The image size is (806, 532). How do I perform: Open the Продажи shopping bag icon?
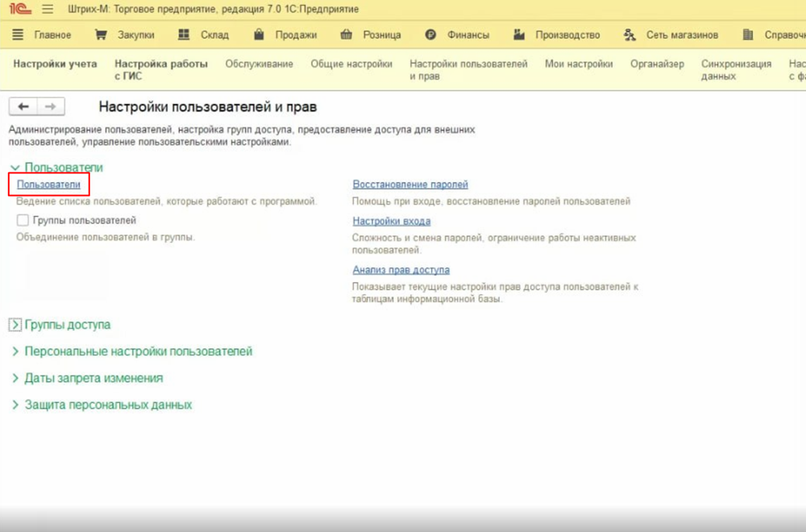[x=259, y=35]
